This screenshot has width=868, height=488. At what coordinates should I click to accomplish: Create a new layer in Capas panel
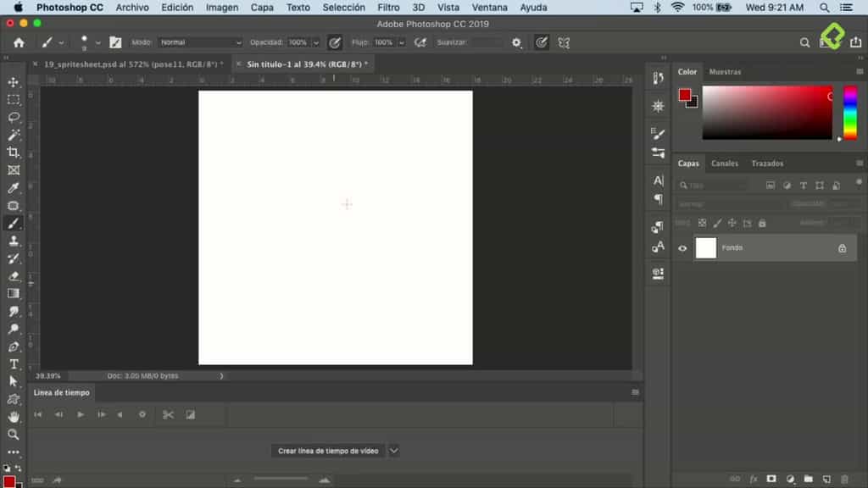826,480
